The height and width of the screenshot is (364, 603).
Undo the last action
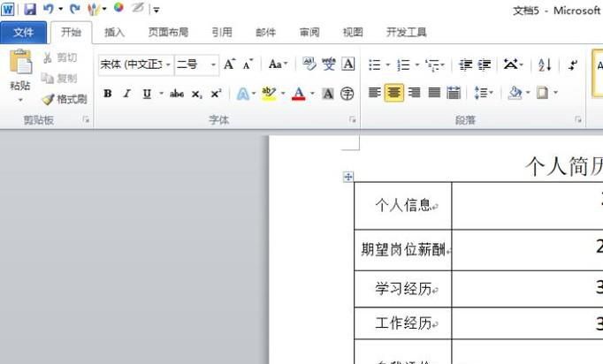click(49, 9)
